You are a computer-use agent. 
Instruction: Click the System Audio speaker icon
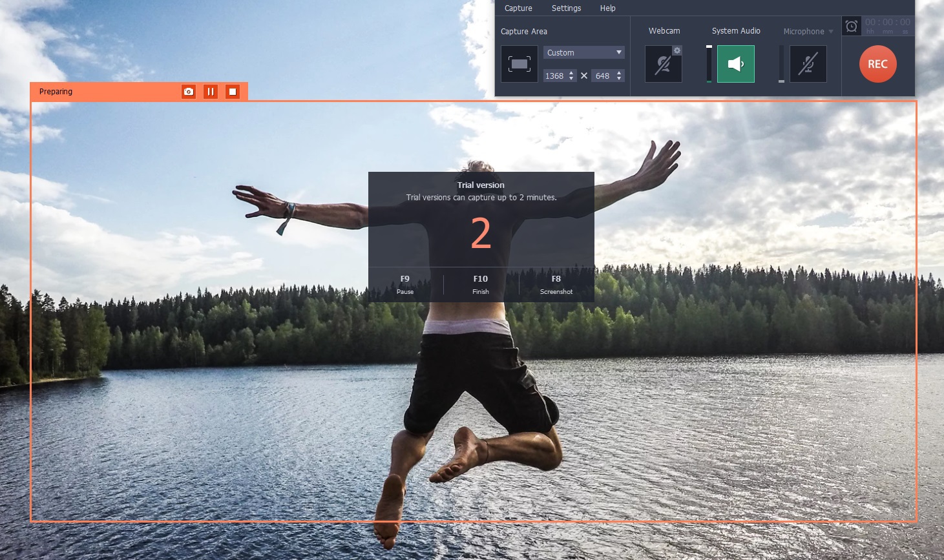(736, 63)
